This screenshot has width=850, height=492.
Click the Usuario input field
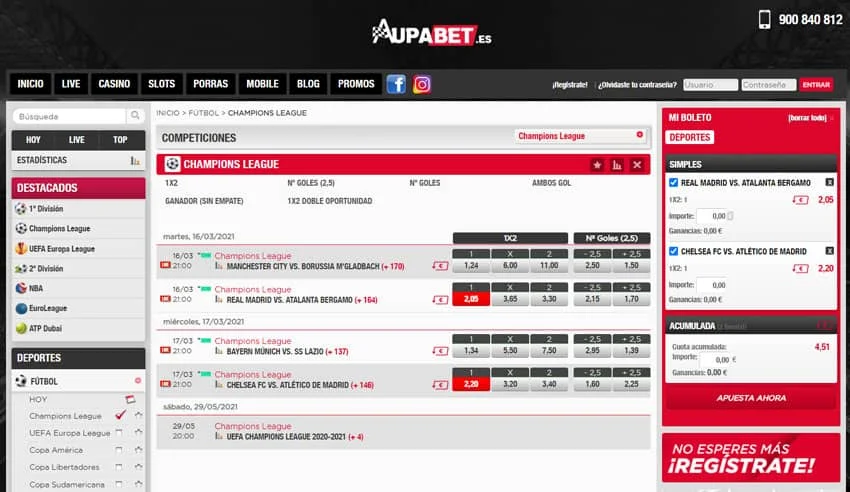710,85
